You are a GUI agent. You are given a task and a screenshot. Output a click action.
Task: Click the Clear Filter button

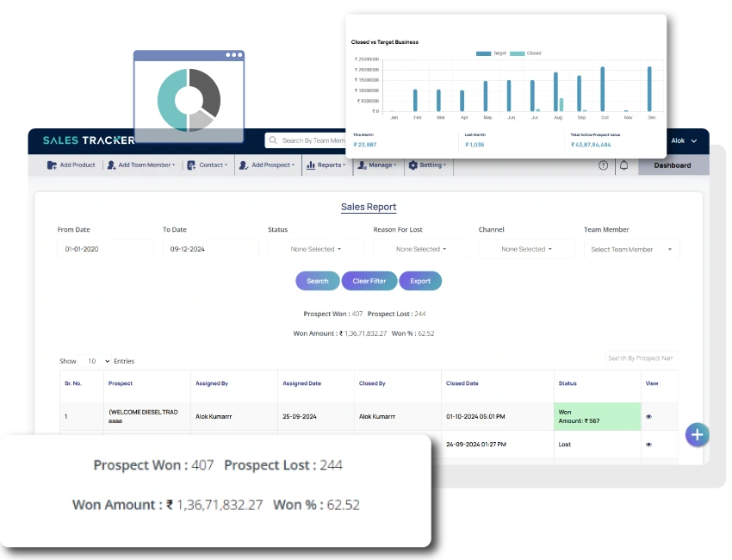[369, 281]
